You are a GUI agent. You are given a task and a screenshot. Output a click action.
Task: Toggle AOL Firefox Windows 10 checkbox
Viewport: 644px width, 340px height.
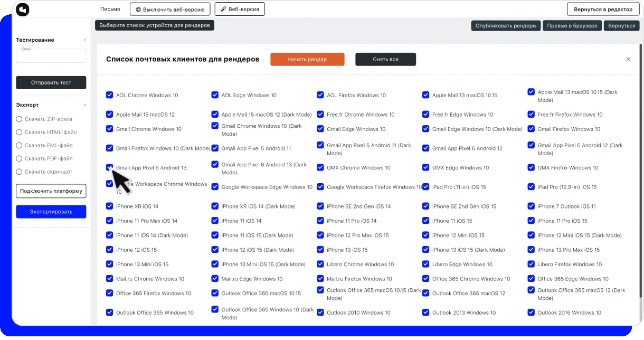320,95
